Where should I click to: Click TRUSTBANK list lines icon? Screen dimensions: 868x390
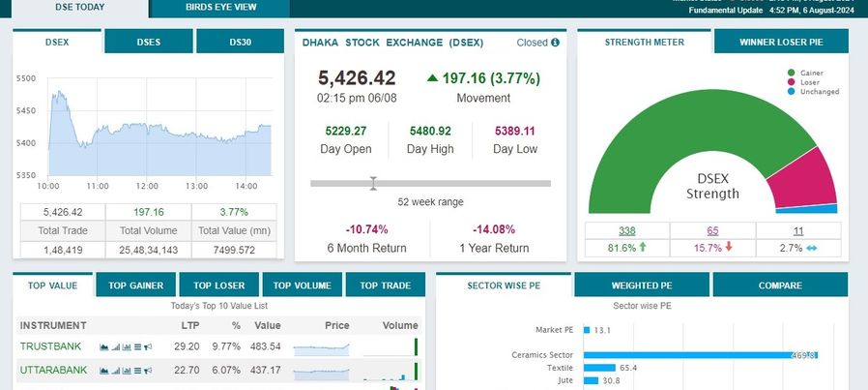(x=137, y=346)
